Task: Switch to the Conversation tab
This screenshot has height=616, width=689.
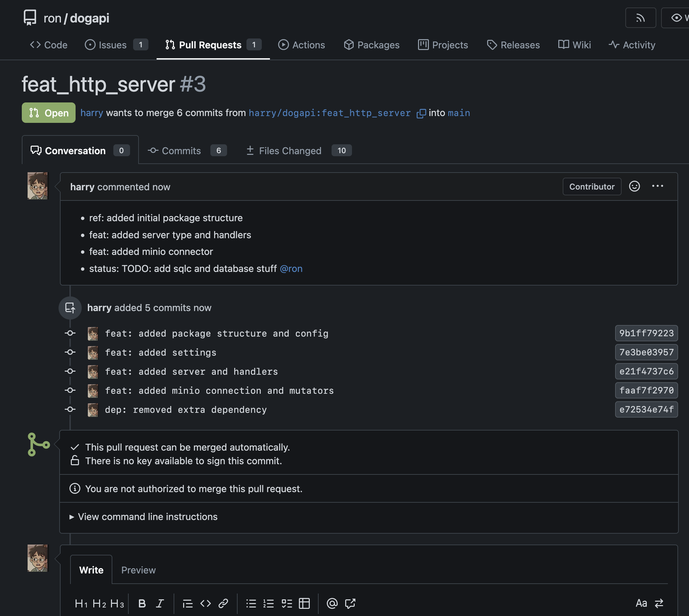Action: pos(80,150)
